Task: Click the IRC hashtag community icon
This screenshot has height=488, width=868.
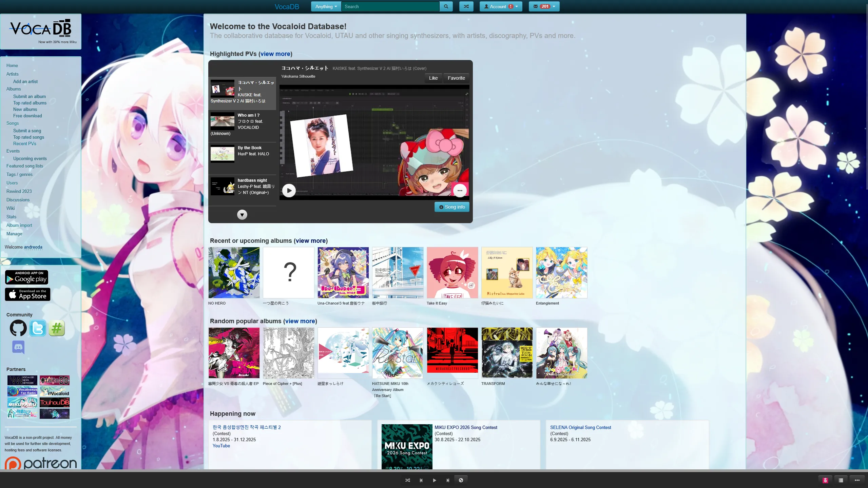Action: point(57,328)
